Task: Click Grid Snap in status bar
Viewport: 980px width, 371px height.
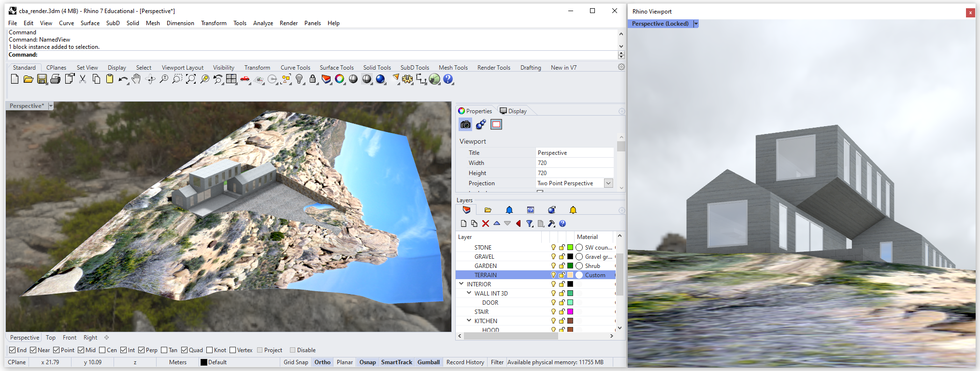Action: tap(296, 362)
